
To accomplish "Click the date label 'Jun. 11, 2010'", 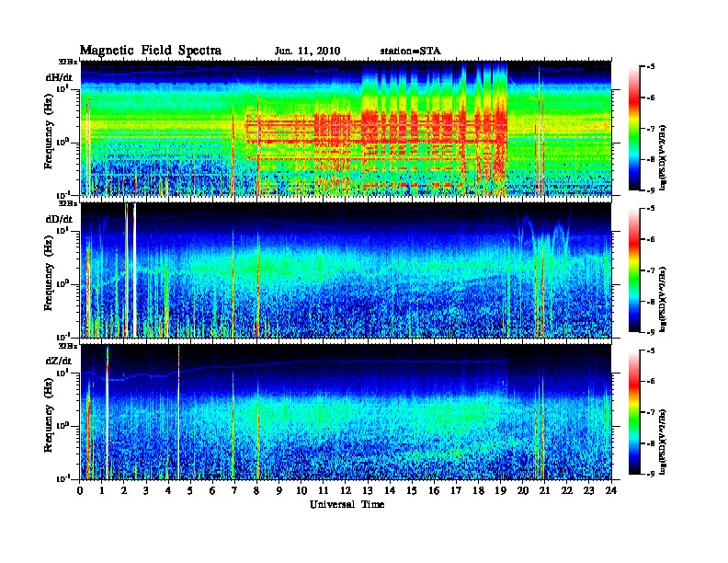I will point(307,52).
